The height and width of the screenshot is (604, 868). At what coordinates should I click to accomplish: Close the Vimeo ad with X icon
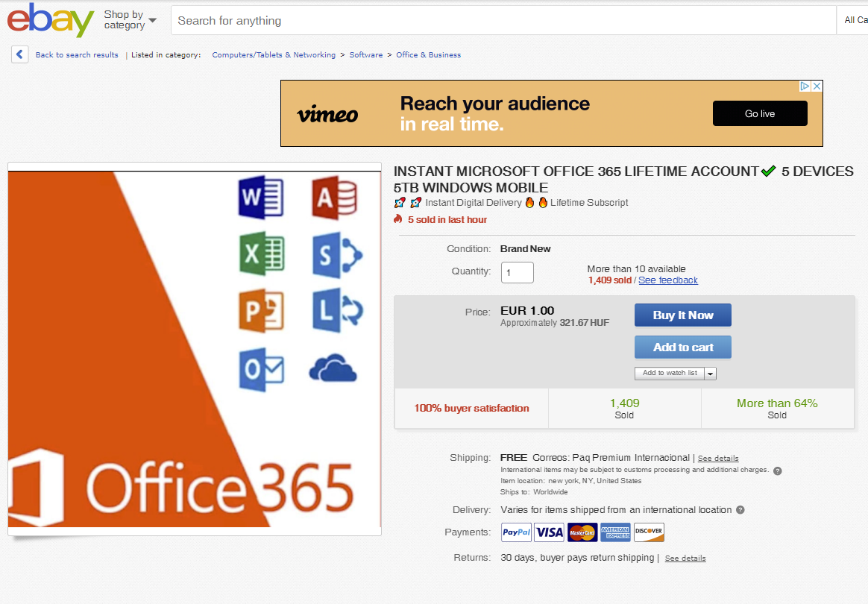point(817,86)
